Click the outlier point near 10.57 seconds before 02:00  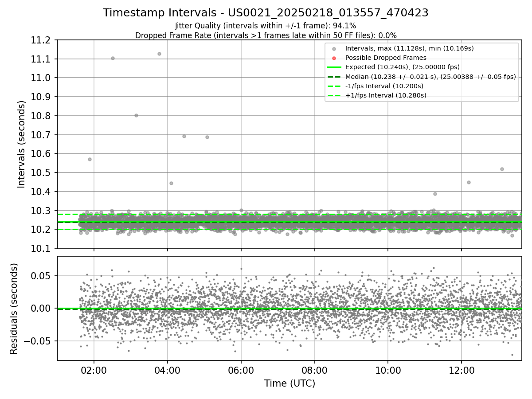click(90, 159)
